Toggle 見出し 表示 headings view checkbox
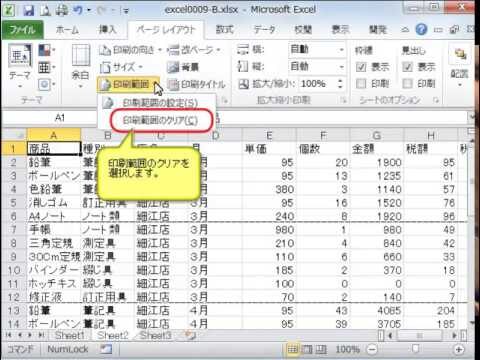Image resolution: width=480 pixels, height=360 pixels. pyautogui.click(x=407, y=67)
